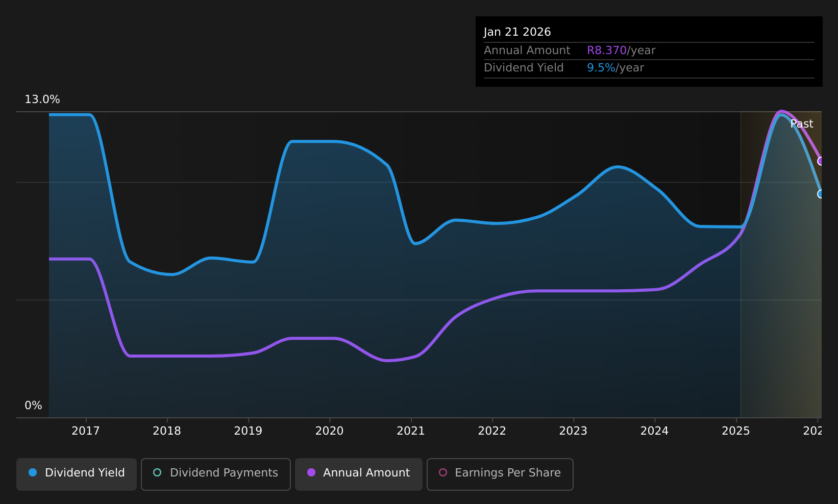The image size is (838, 504).
Task: Toggle the Dividend Yield series
Action: (77, 474)
